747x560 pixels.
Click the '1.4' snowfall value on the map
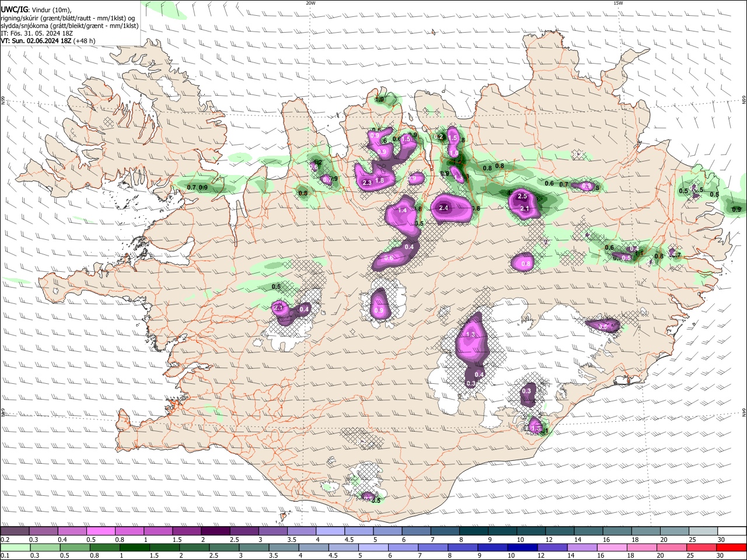(402, 211)
